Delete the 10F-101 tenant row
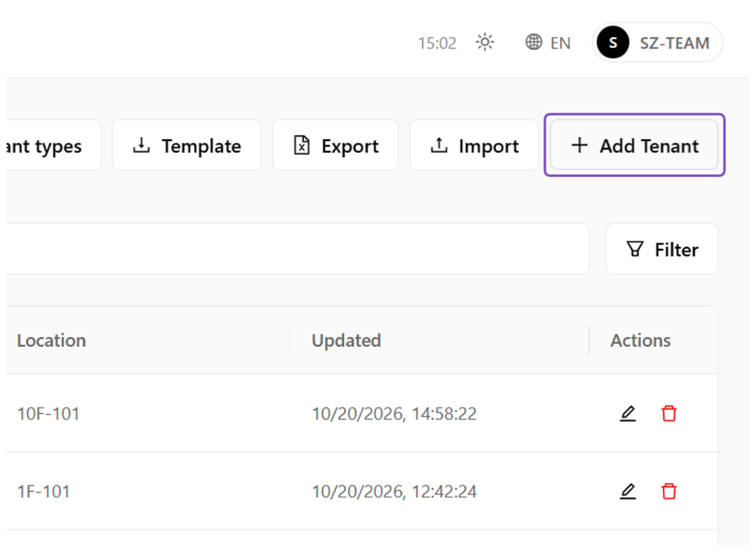The height and width of the screenshot is (552, 756). coord(669,414)
